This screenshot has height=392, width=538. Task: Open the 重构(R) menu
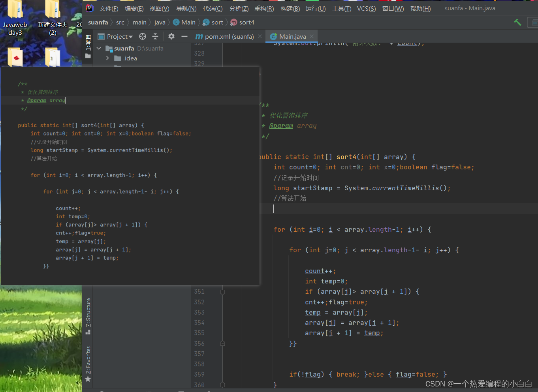click(x=264, y=8)
